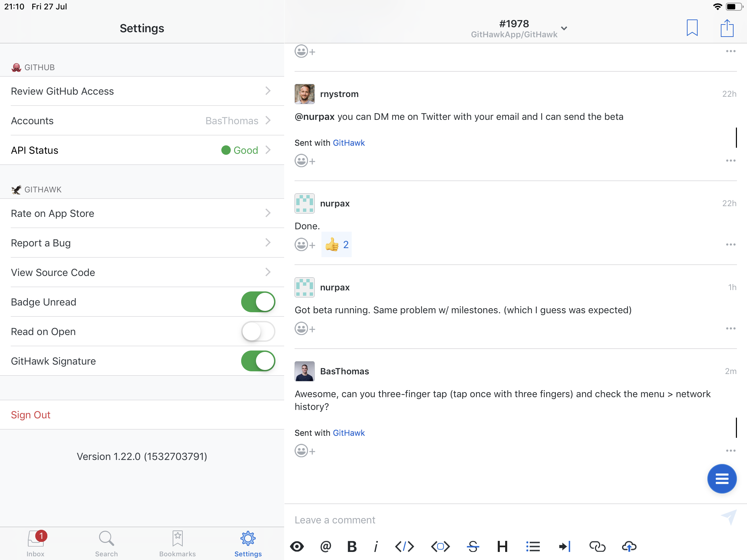The height and width of the screenshot is (560, 747).
Task: Tap the red Sign Out button
Action: (31, 415)
